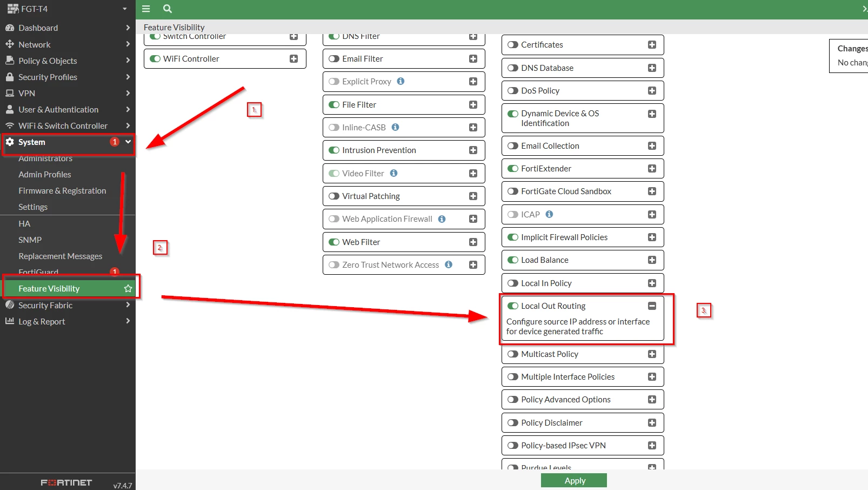Open the Log & Report menu

tap(68, 321)
